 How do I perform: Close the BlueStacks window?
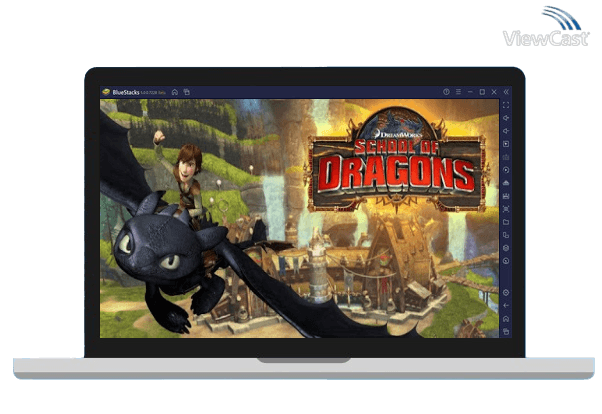pos(494,92)
